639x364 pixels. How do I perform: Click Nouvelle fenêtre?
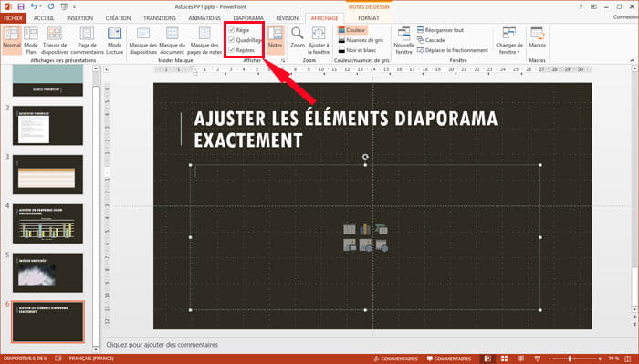coord(403,40)
